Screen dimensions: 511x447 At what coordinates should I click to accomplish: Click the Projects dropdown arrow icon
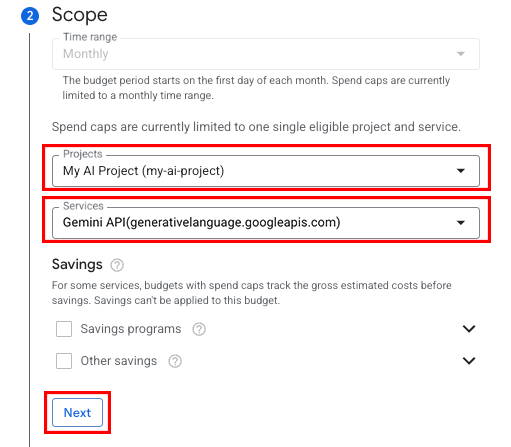click(461, 171)
